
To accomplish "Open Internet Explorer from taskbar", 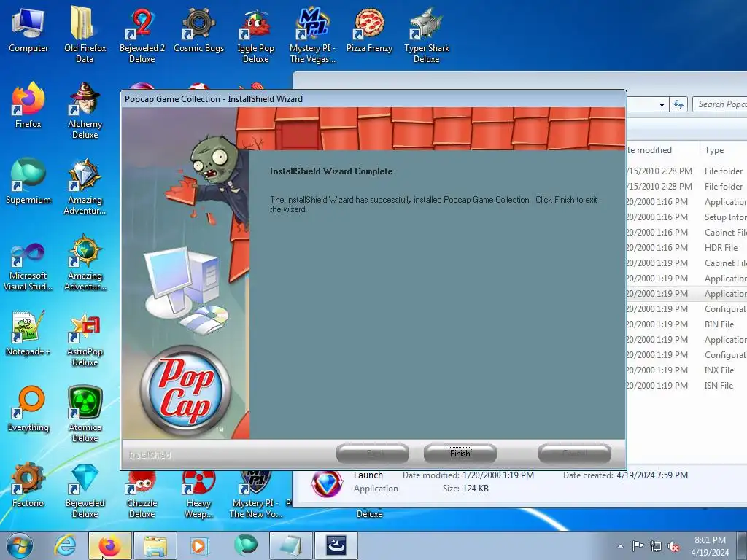I will click(65, 545).
